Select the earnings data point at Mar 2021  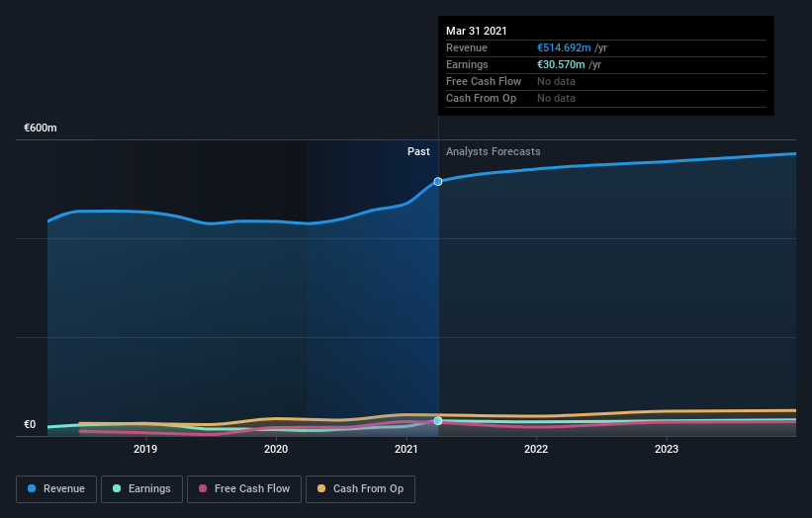tap(438, 421)
